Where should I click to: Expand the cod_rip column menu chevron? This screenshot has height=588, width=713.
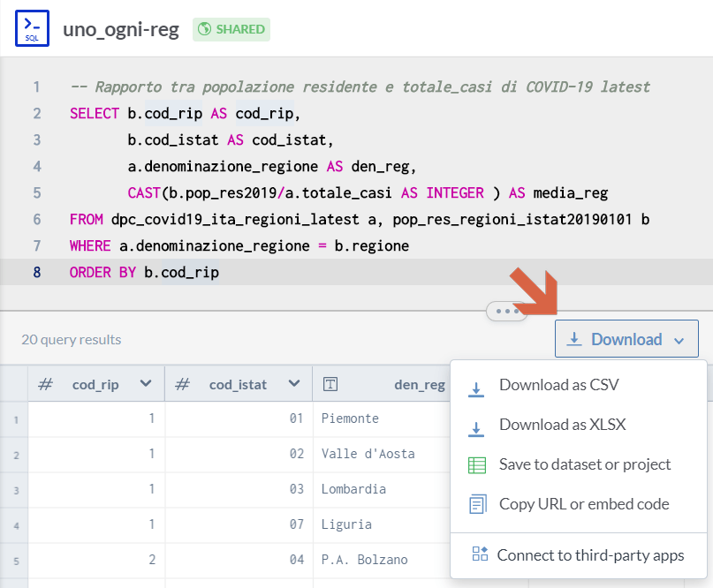146,384
